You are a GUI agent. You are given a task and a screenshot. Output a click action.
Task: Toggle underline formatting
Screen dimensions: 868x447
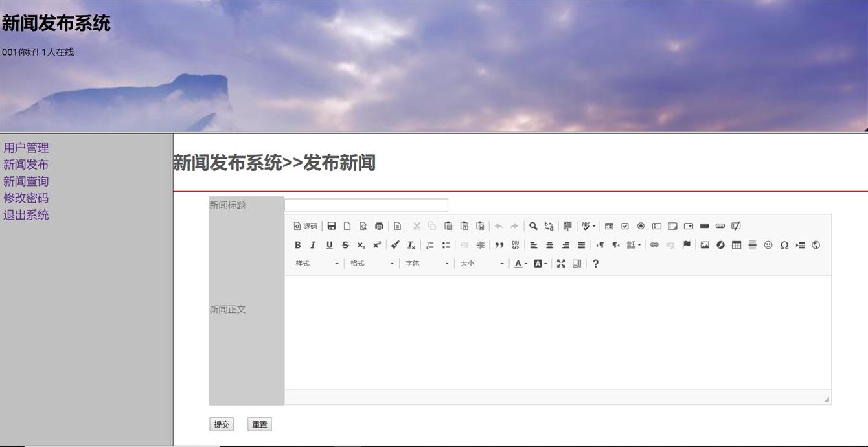(329, 245)
